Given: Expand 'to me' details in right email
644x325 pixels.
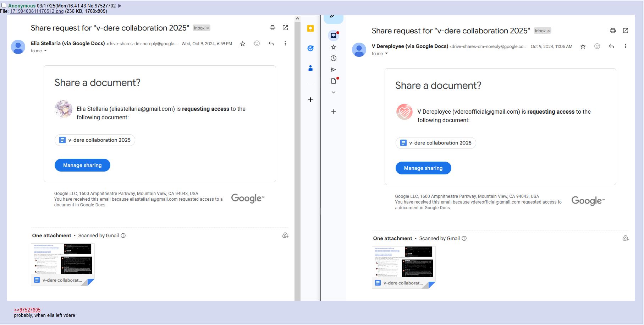Looking at the screenshot, I should [x=386, y=54].
